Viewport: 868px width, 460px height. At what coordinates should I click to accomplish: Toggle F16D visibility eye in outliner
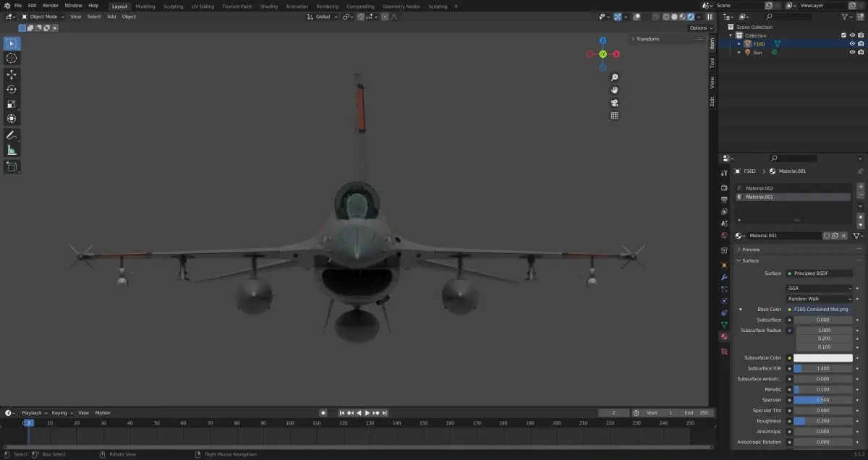[852, 43]
